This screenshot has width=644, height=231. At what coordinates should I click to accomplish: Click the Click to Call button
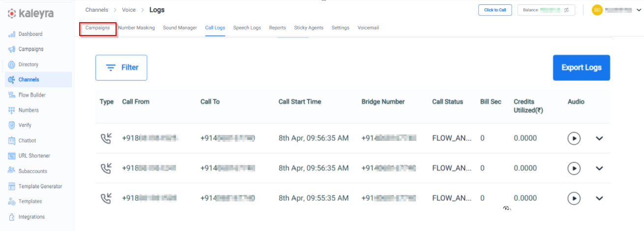(495, 10)
